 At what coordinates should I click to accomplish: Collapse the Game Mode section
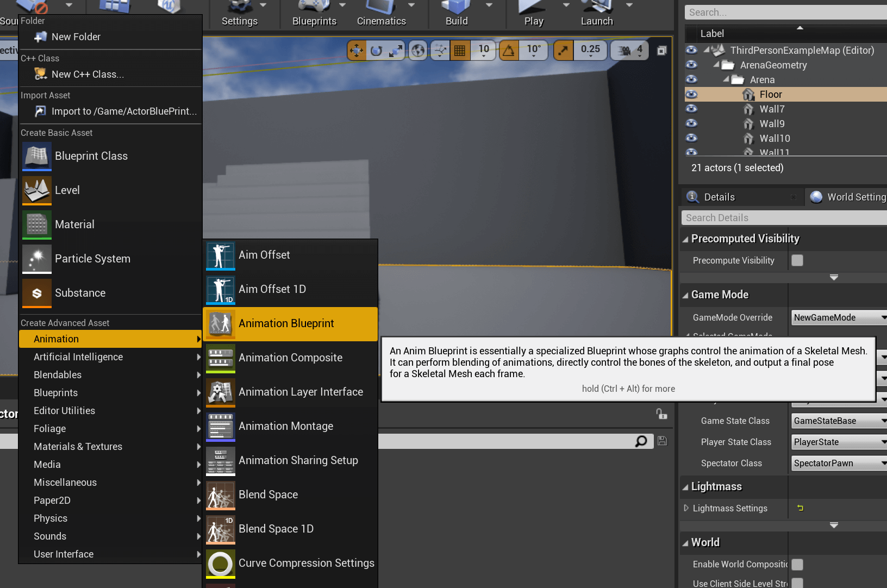click(x=685, y=295)
